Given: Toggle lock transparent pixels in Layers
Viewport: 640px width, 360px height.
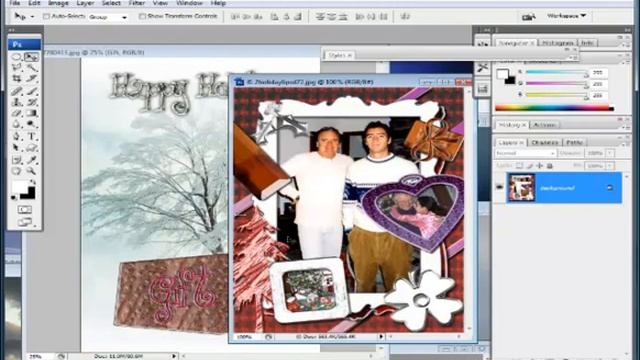Looking at the screenshot, I should (x=519, y=166).
